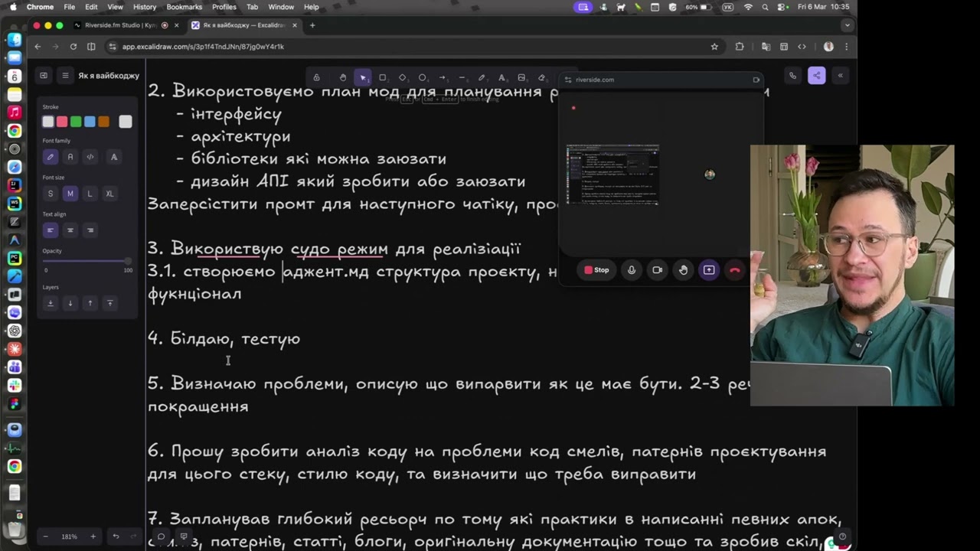Viewport: 980px width, 551px height.
Task: Click shared screen thumbnail in Riverside overlay
Action: [x=612, y=174]
